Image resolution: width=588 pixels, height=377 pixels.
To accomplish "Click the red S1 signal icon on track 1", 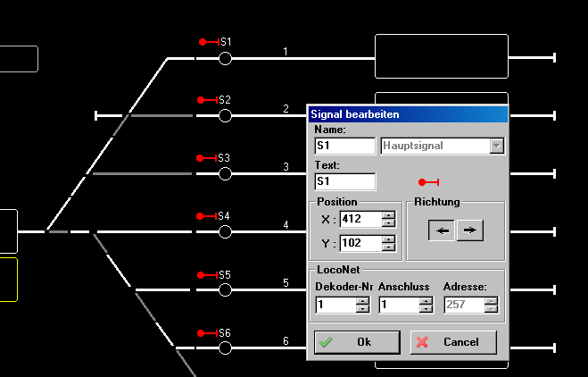I will [x=209, y=42].
